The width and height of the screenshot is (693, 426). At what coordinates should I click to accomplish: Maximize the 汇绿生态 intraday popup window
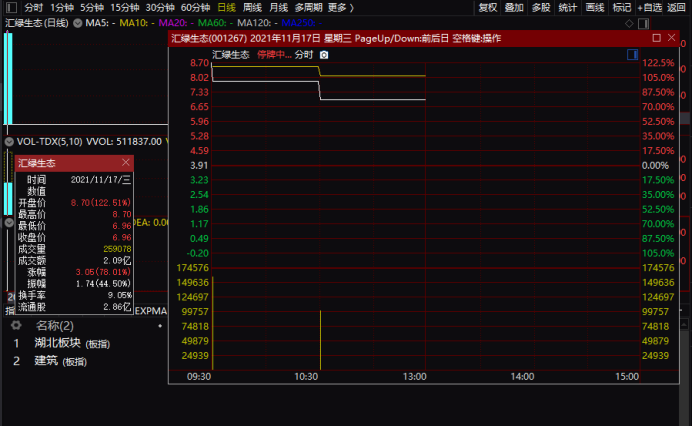point(656,38)
